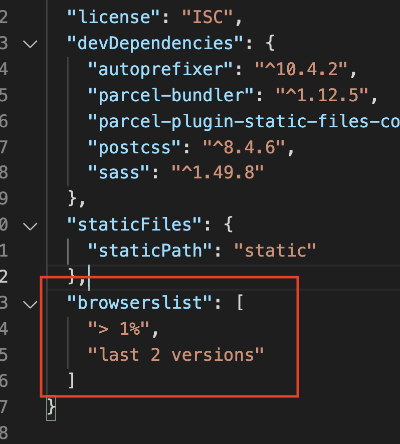Click the opening brace after "staticFiles"
This screenshot has width=400, height=444.
tap(228, 224)
